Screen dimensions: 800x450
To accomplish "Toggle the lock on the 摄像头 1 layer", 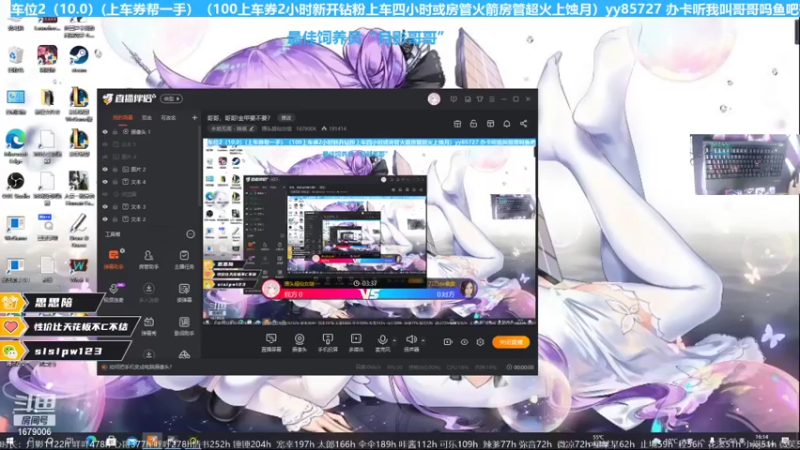I will point(116,132).
